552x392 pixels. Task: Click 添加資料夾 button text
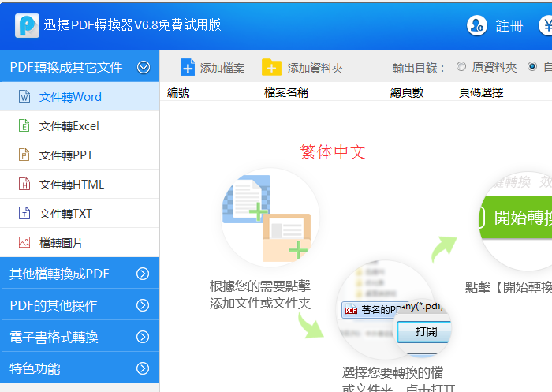pyautogui.click(x=315, y=68)
